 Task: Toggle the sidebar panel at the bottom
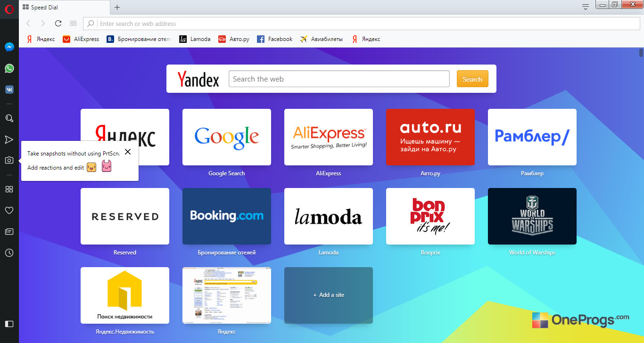tap(9, 324)
